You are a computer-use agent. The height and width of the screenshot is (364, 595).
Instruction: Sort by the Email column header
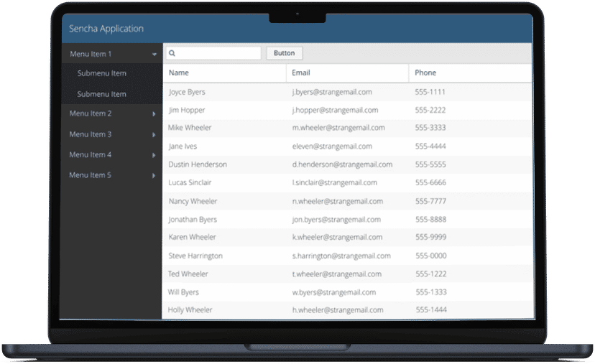tap(301, 73)
